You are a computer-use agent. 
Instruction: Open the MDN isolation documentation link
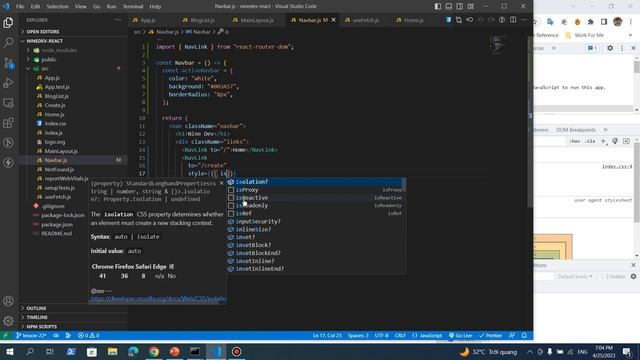coord(158,299)
